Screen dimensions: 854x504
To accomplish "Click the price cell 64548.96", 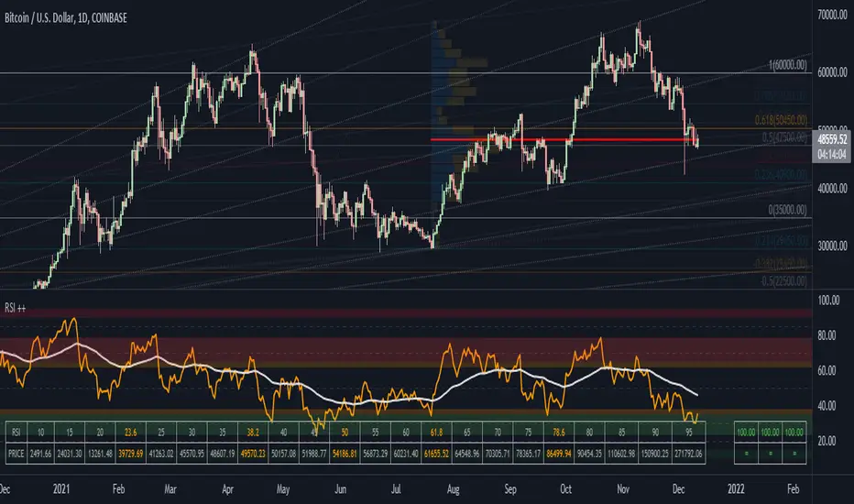I will point(466,454).
